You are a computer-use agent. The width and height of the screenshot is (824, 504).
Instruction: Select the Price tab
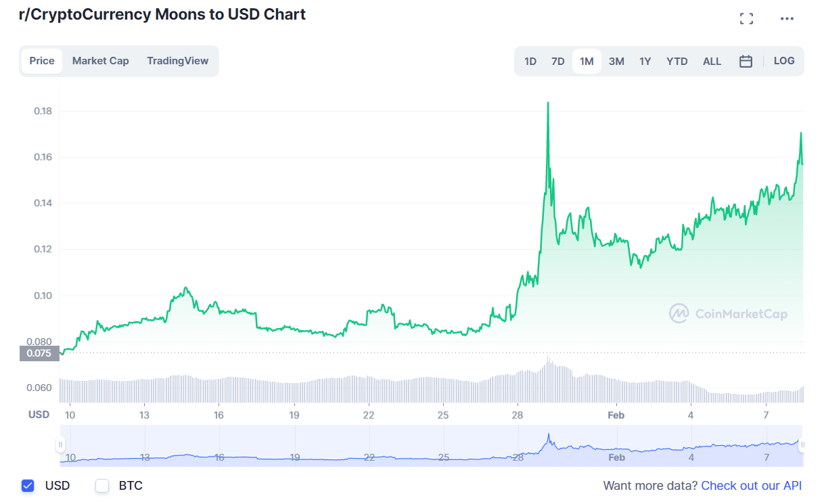pos(42,61)
